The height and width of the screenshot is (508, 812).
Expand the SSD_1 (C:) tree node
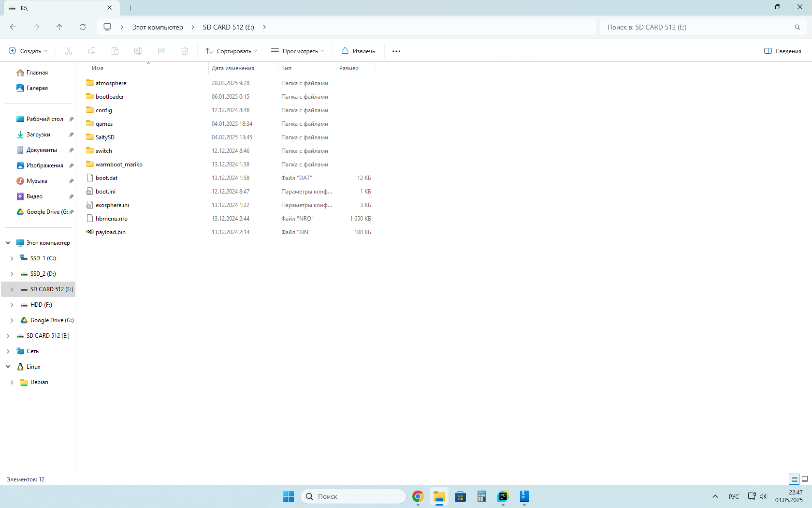coord(12,258)
